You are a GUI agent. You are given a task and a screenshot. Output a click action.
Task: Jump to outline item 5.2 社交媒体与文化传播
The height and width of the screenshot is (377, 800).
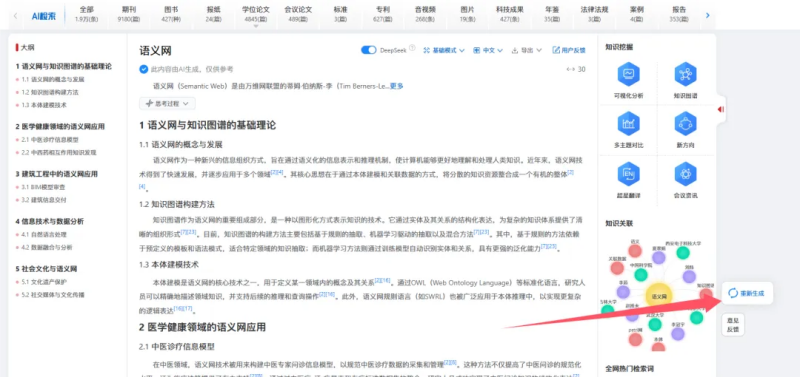[x=53, y=294]
